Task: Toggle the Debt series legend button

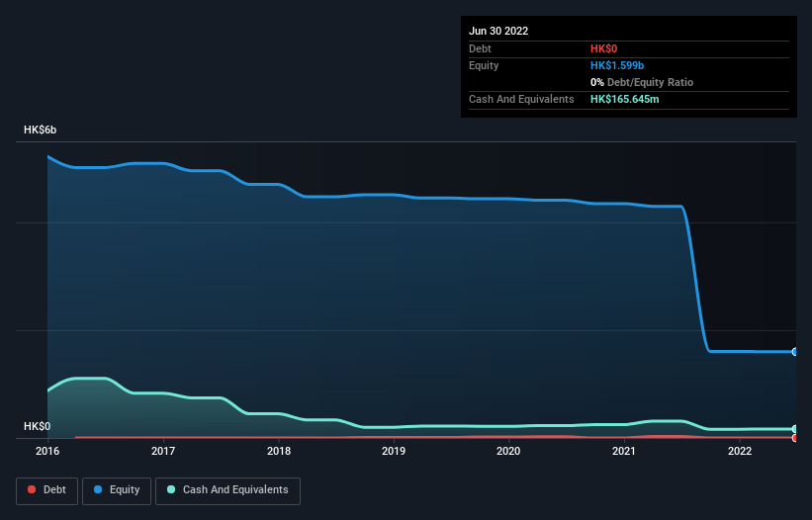Action: tap(47, 490)
